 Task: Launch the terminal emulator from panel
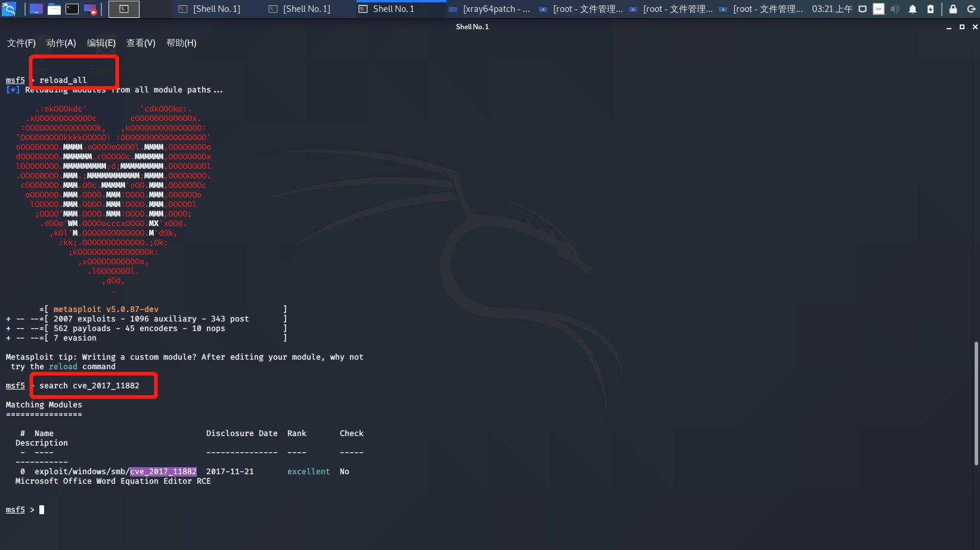click(x=72, y=9)
